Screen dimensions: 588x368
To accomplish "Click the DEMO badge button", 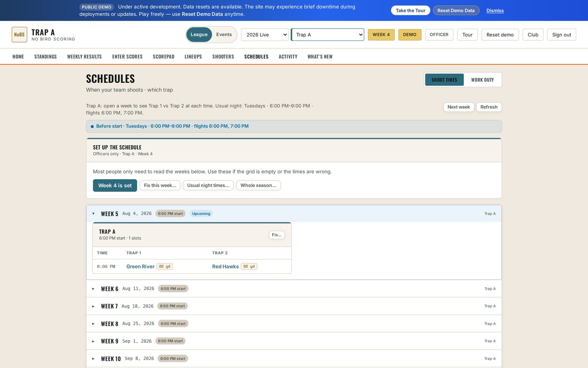I will click(x=409, y=34).
